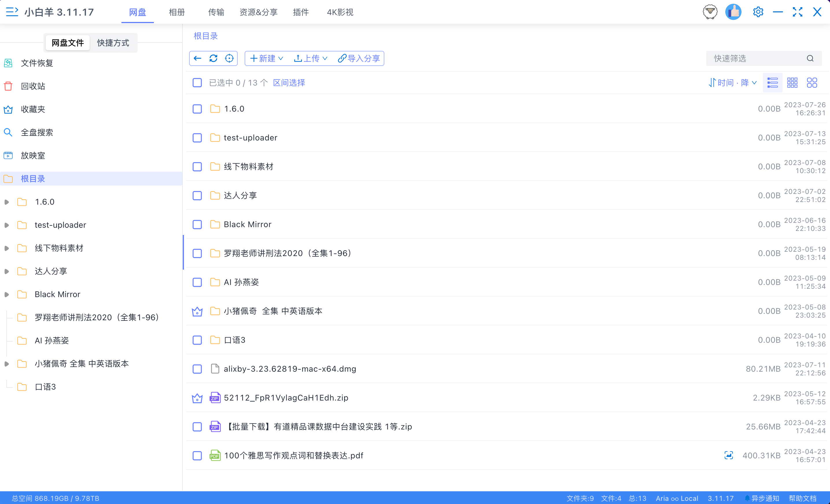
Task: Select 根目录 in the sidebar tree
Action: (x=91, y=178)
